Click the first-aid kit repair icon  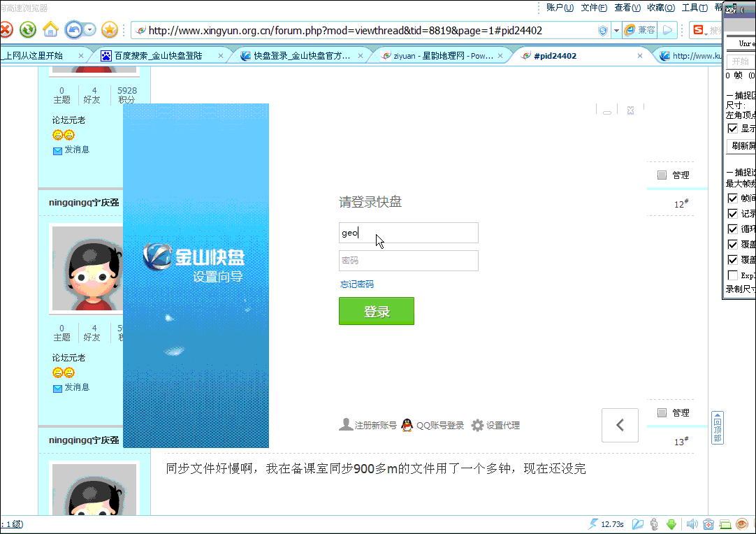(708, 524)
